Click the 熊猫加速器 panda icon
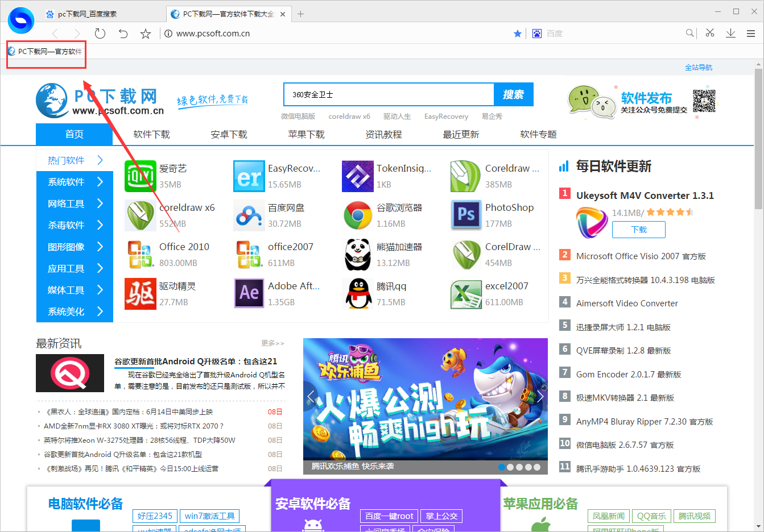The height and width of the screenshot is (532, 764). point(357,255)
